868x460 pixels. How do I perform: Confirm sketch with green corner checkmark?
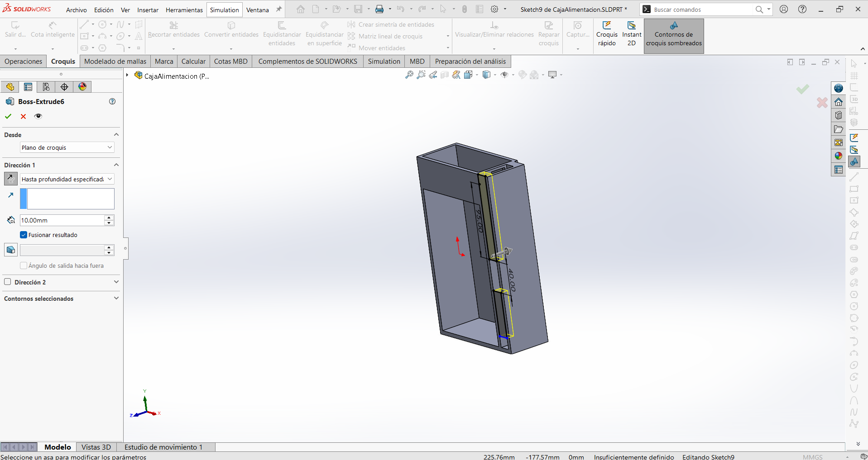pos(803,89)
